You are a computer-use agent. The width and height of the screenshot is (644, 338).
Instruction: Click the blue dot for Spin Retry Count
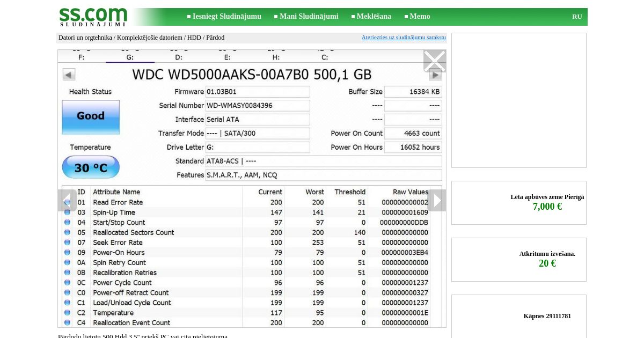pos(67,262)
